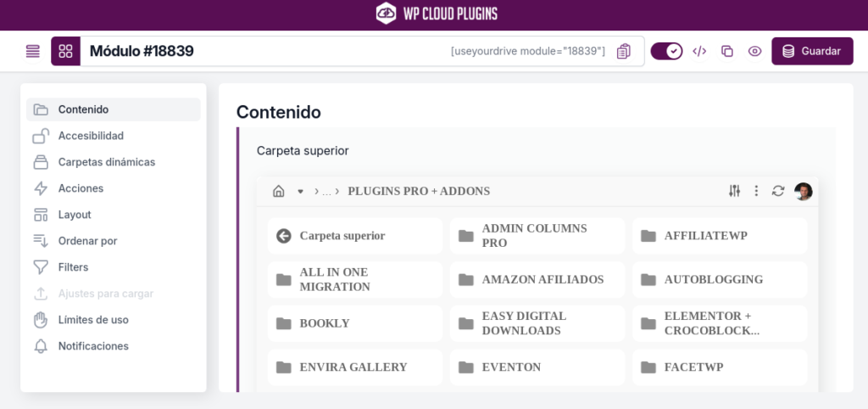
Task: Click the Guardar button
Action: [x=812, y=52]
